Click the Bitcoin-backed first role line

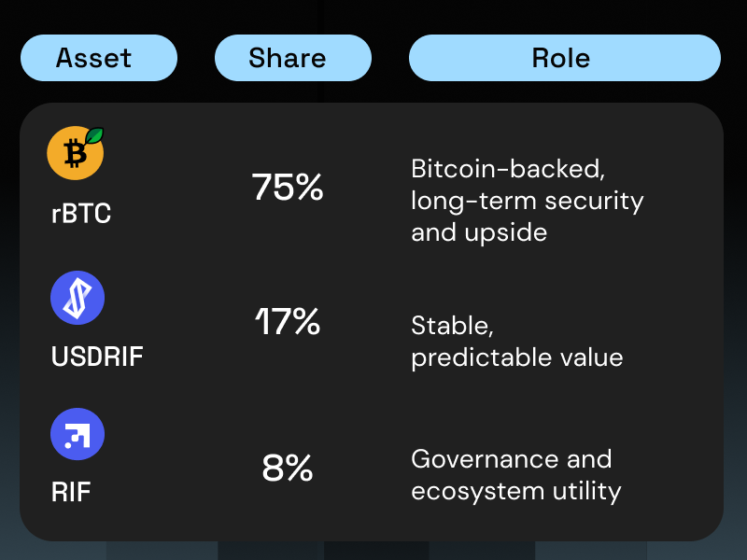point(508,169)
